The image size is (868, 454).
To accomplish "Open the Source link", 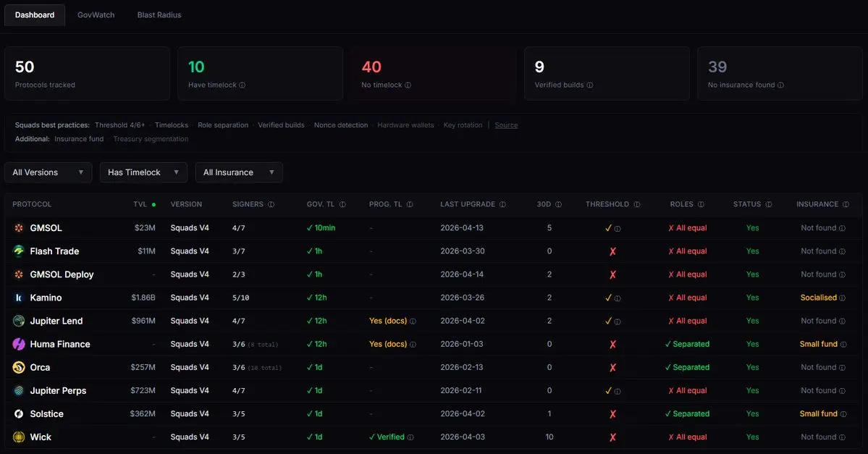I will (x=507, y=125).
